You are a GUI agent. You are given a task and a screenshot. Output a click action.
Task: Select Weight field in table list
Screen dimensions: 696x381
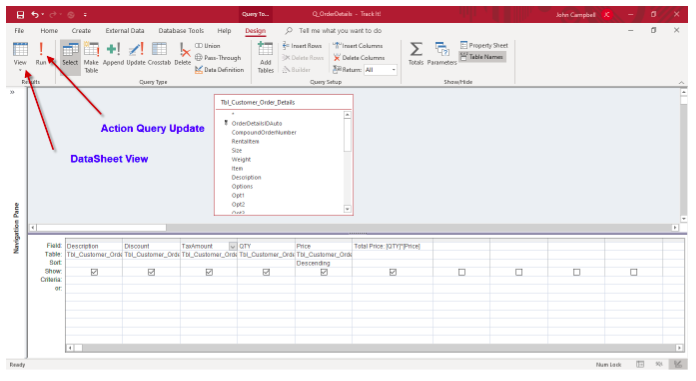[241, 159]
